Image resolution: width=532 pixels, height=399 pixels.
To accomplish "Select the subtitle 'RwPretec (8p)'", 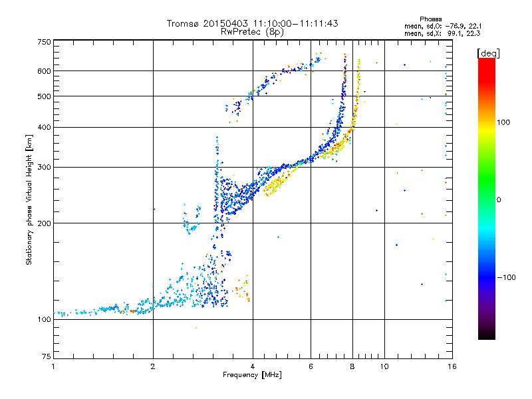I will pyautogui.click(x=252, y=32).
